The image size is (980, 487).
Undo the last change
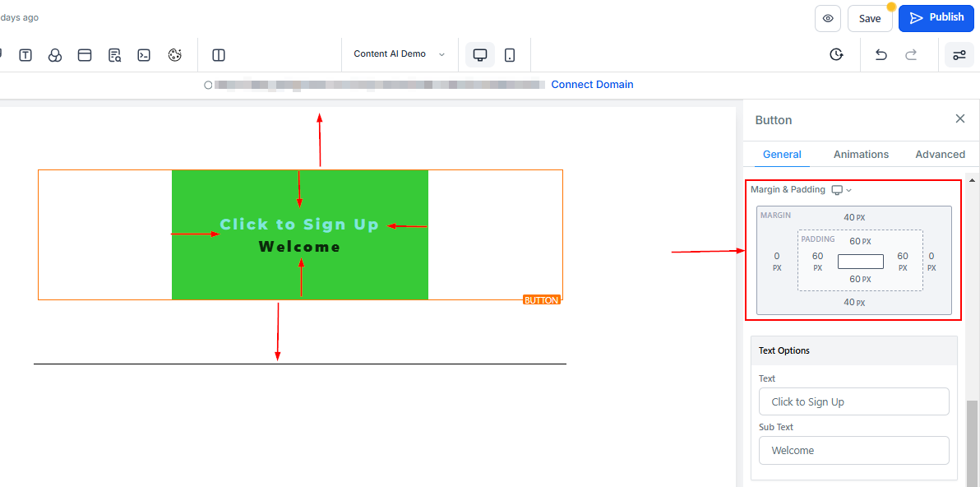click(x=881, y=55)
